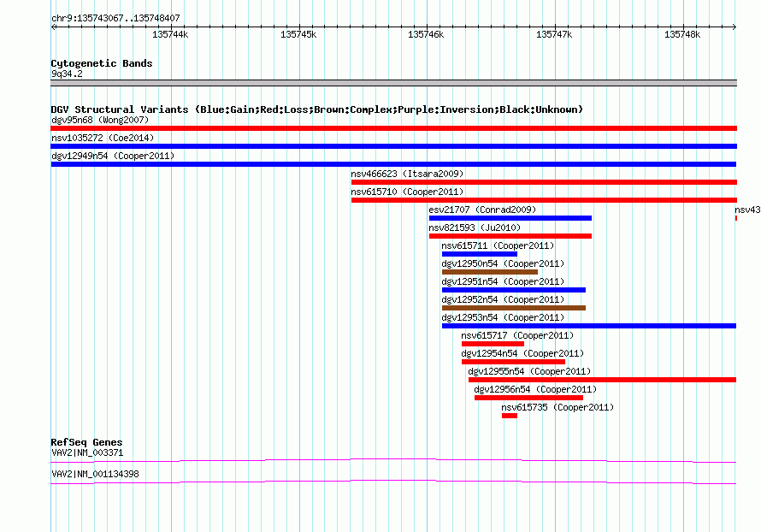761x532 pixels.
Task: Click the 135745k ruler tick label
Action: (x=298, y=34)
